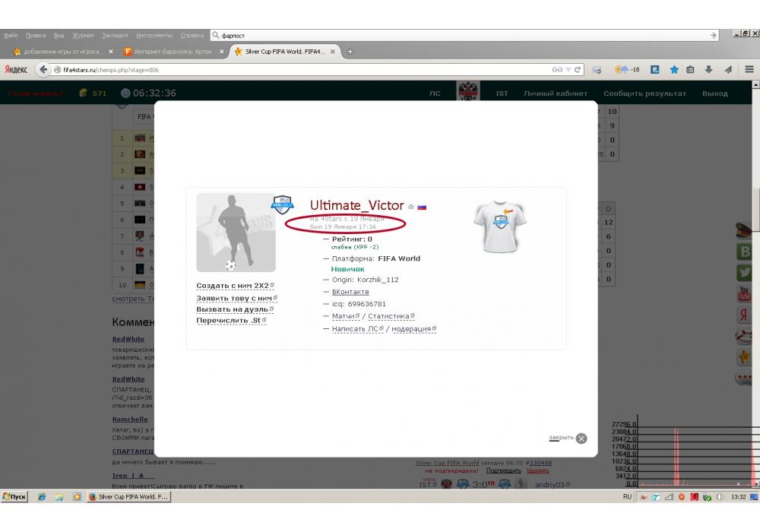
Task: Click the paper plane send icon in toolbar
Action: click(x=728, y=70)
